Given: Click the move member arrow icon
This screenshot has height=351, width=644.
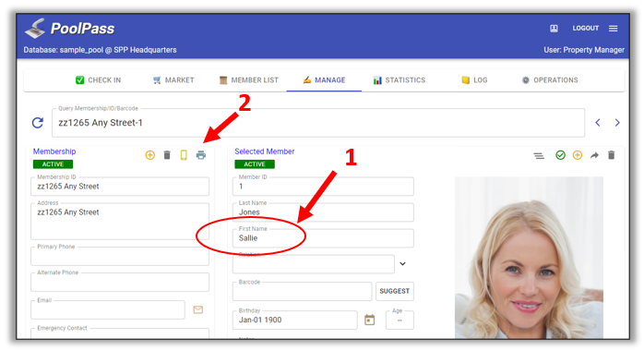Looking at the screenshot, I should point(594,155).
